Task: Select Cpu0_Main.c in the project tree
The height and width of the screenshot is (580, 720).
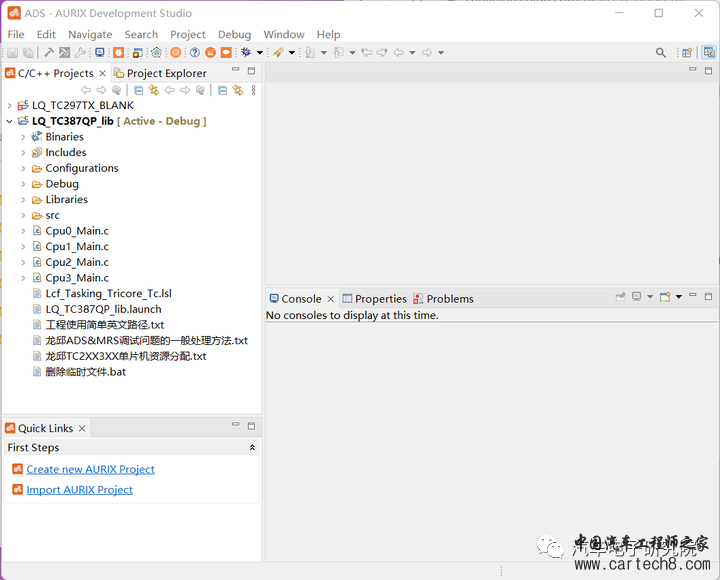Action: (77, 231)
